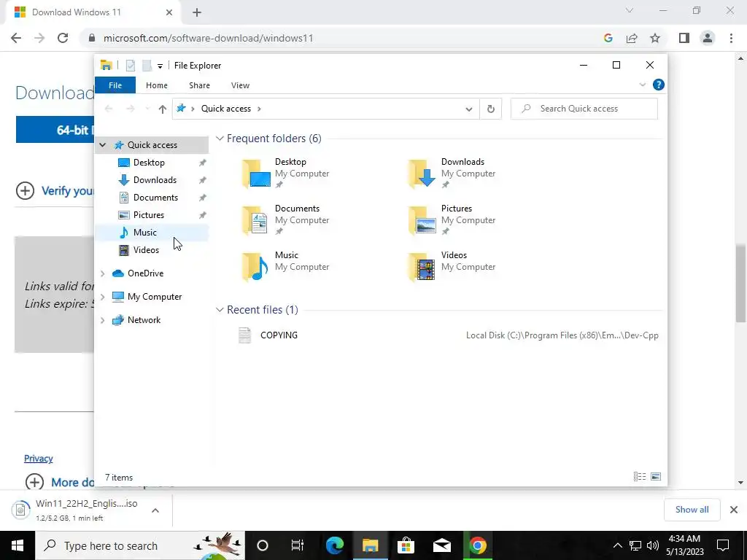The image size is (747, 560).
Task: Click the Up one level arrow
Action: point(163,109)
